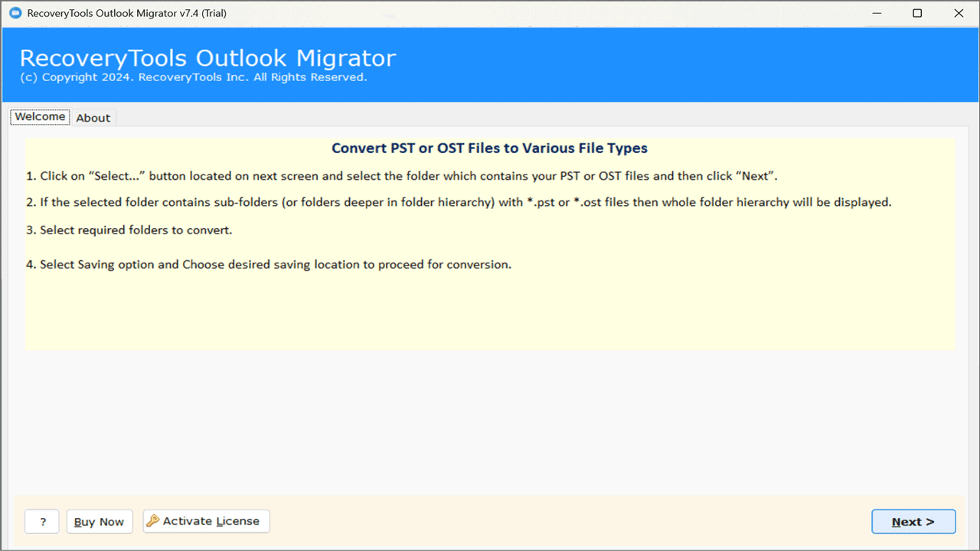Click the empty area of the yellow instructions panel

coord(490,314)
